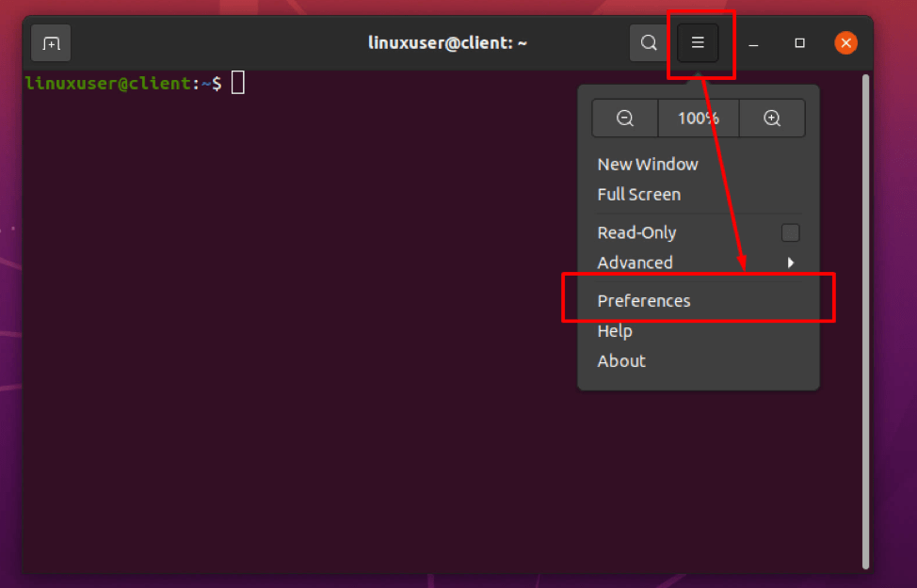Open the hamburger menu

[x=698, y=42]
